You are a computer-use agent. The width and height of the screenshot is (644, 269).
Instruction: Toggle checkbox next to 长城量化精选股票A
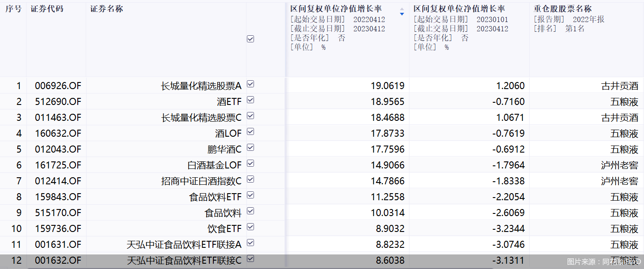pyautogui.click(x=250, y=84)
